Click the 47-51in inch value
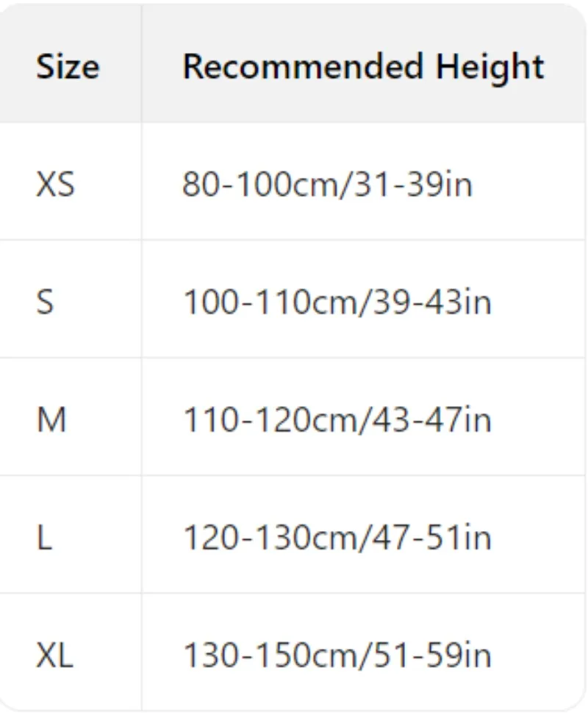 pyautogui.click(x=431, y=538)
